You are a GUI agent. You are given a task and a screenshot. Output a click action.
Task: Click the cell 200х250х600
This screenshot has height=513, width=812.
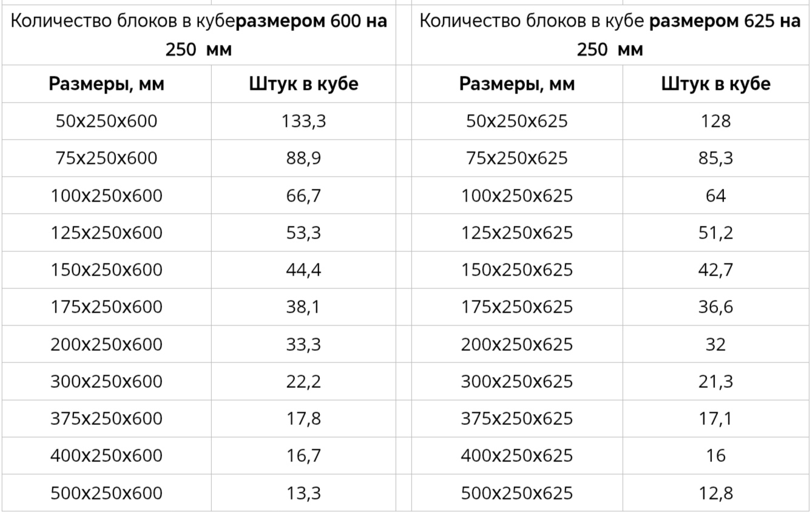click(106, 344)
